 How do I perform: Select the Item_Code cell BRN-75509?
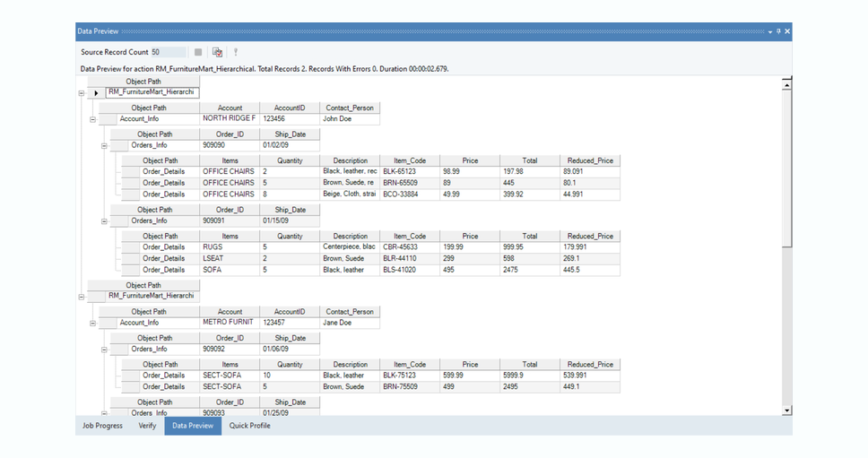(x=410, y=386)
